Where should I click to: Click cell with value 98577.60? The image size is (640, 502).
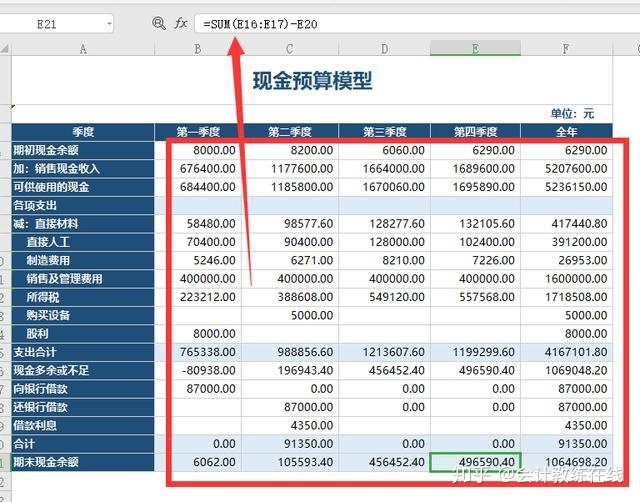[x=290, y=224]
